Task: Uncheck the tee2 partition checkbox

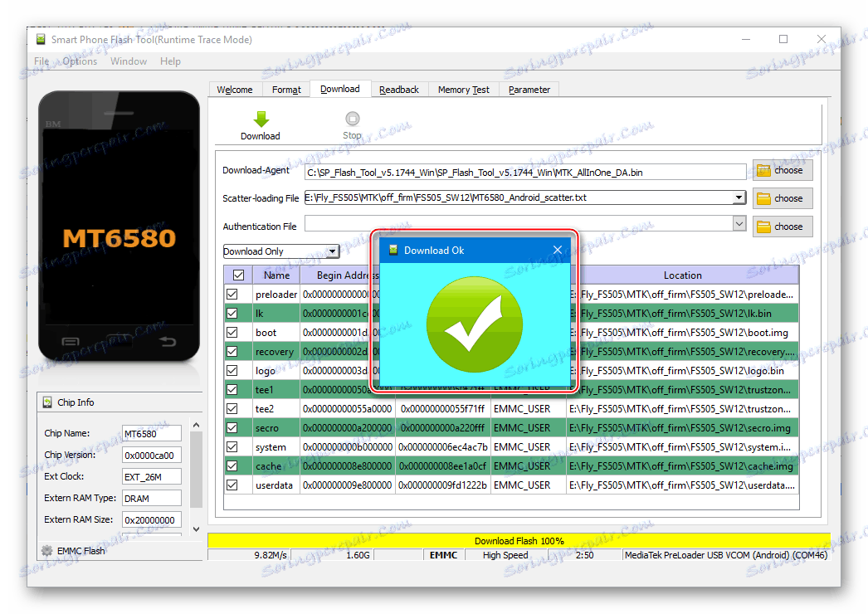Action: [x=232, y=408]
